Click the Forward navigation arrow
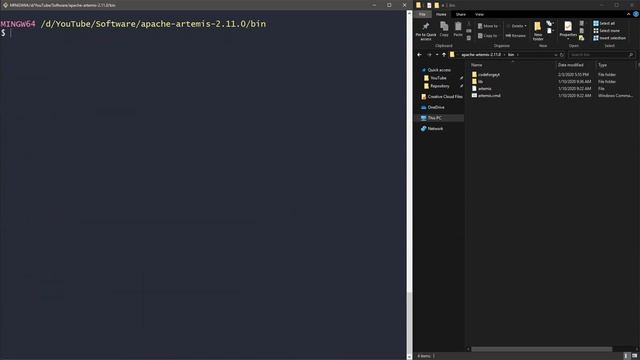 click(x=429, y=55)
